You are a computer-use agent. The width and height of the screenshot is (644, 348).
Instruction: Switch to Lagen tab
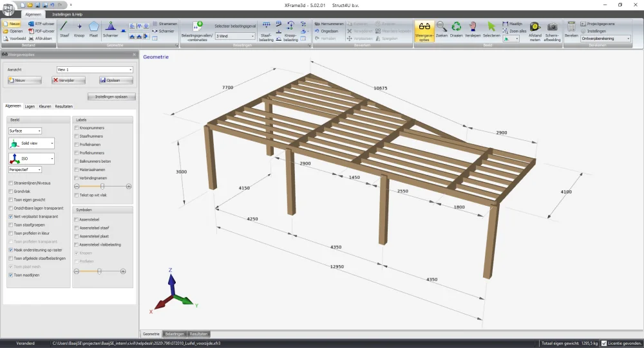pyautogui.click(x=30, y=106)
